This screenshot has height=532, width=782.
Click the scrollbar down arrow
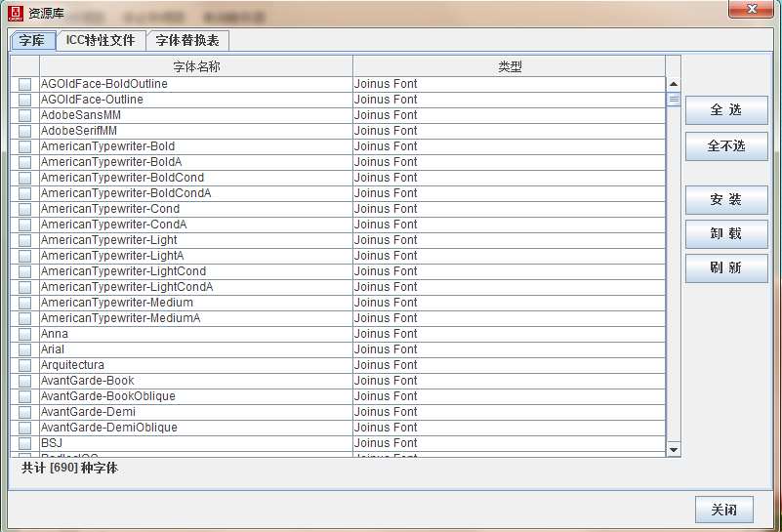coord(674,450)
